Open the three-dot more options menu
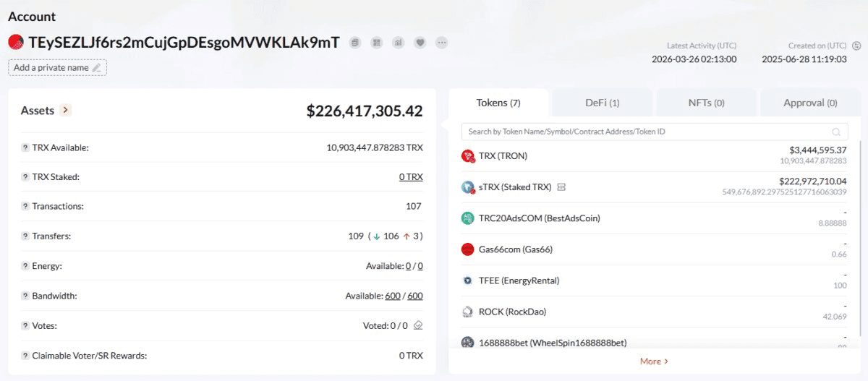Image resolution: width=868 pixels, height=381 pixels. coord(441,43)
